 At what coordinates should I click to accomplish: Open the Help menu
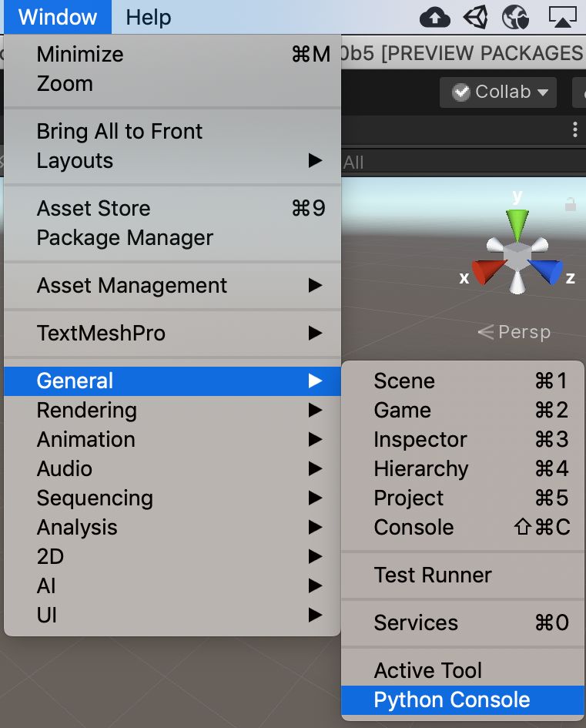tap(148, 17)
